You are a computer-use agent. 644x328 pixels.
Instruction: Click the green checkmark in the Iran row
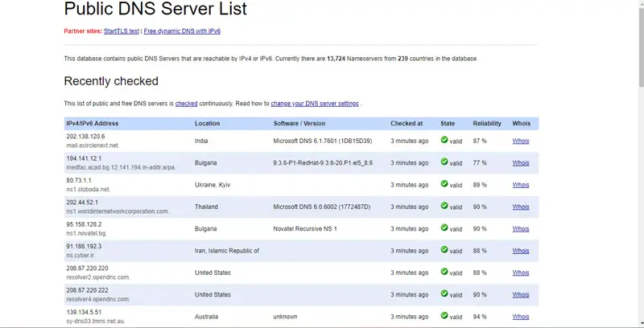[x=444, y=250]
